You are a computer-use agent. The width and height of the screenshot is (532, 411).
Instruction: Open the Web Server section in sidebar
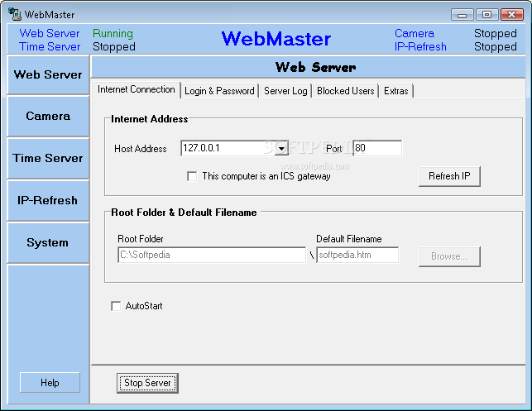tap(48, 75)
